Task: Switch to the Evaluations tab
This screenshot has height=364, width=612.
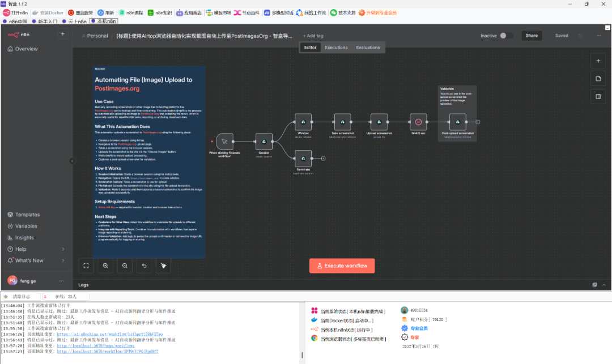Action: tap(368, 48)
